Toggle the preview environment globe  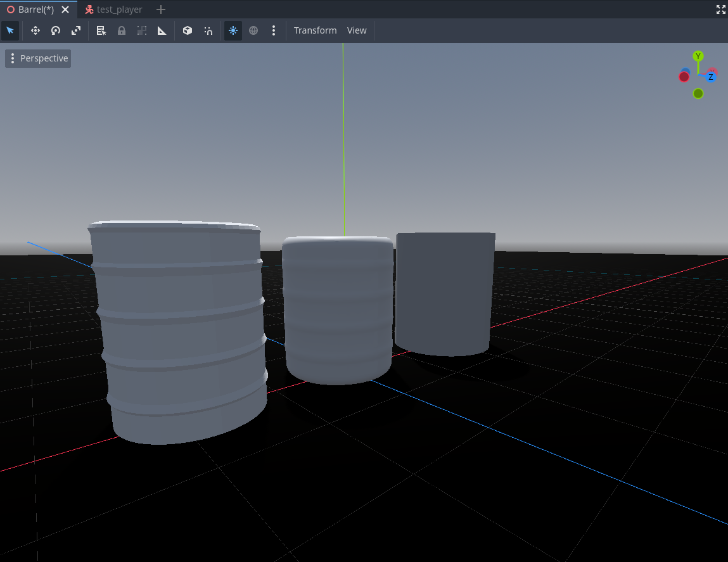pos(253,30)
